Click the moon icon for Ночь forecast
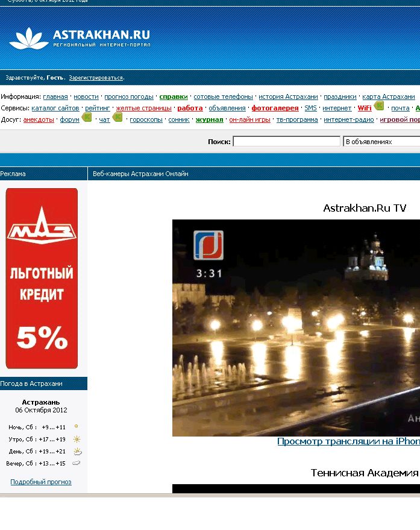The width and height of the screenshot is (420, 530). (77, 426)
